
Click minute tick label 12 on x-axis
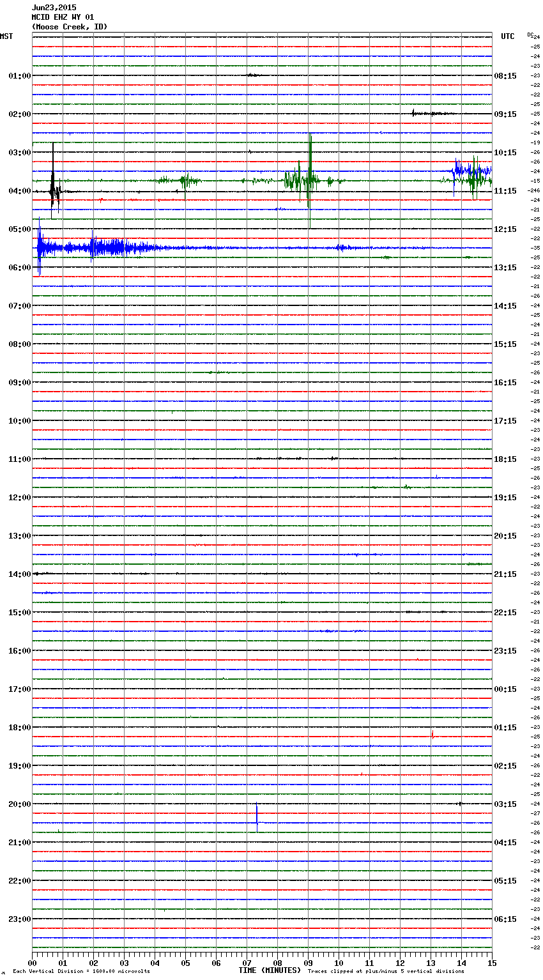tap(400, 963)
